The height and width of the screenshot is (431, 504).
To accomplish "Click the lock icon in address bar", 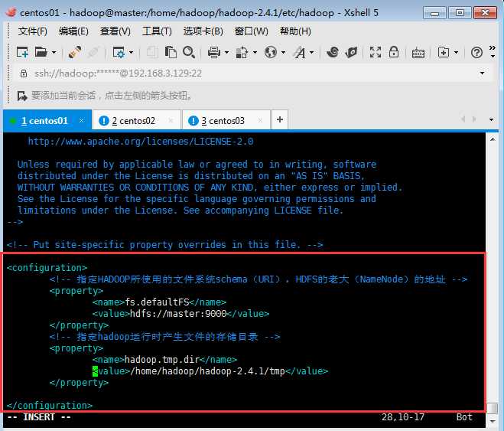I will click(x=24, y=73).
